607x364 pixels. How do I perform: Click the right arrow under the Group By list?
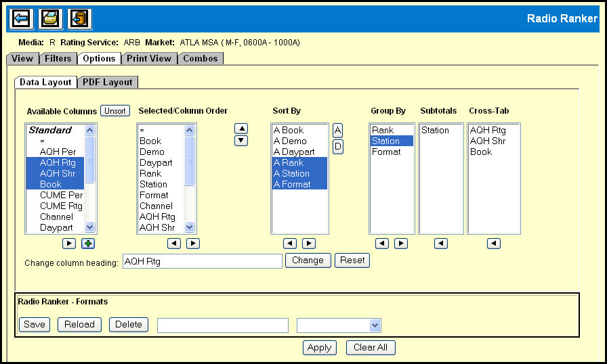pos(400,244)
